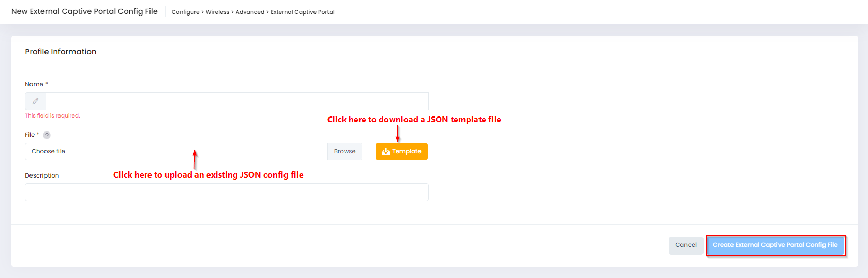Click into the Description text box
Image resolution: width=868 pixels, height=278 pixels.
tap(227, 193)
